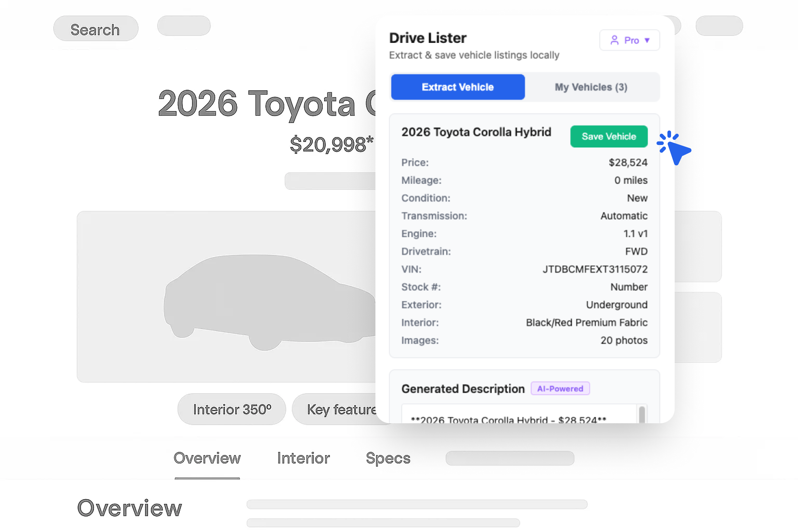This screenshot has width=798, height=532.
Task: Select the Overview page tab
Action: pyautogui.click(x=207, y=458)
